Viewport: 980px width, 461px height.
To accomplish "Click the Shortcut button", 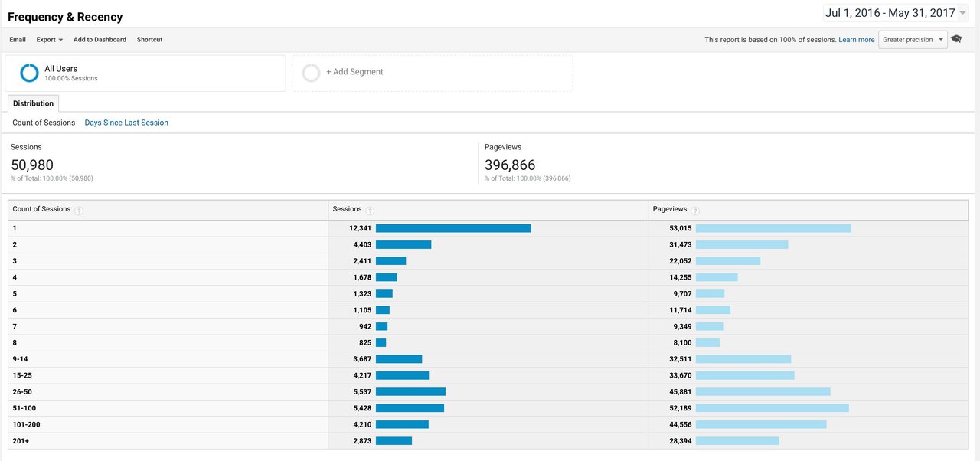I will [149, 40].
